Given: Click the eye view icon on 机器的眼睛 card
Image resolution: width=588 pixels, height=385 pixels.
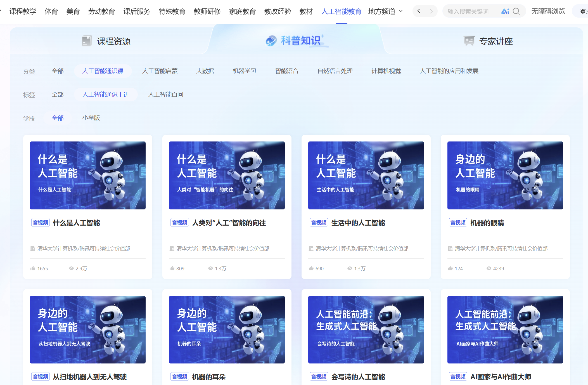Looking at the screenshot, I should click(489, 268).
